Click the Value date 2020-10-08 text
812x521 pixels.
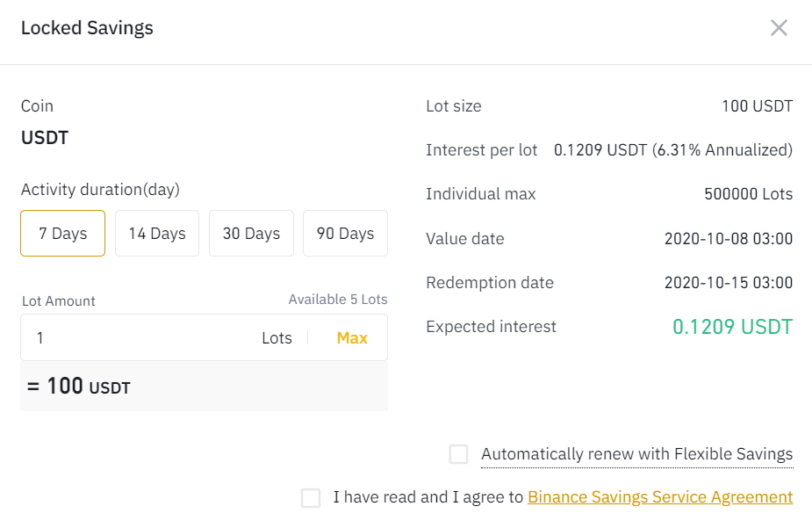click(728, 239)
